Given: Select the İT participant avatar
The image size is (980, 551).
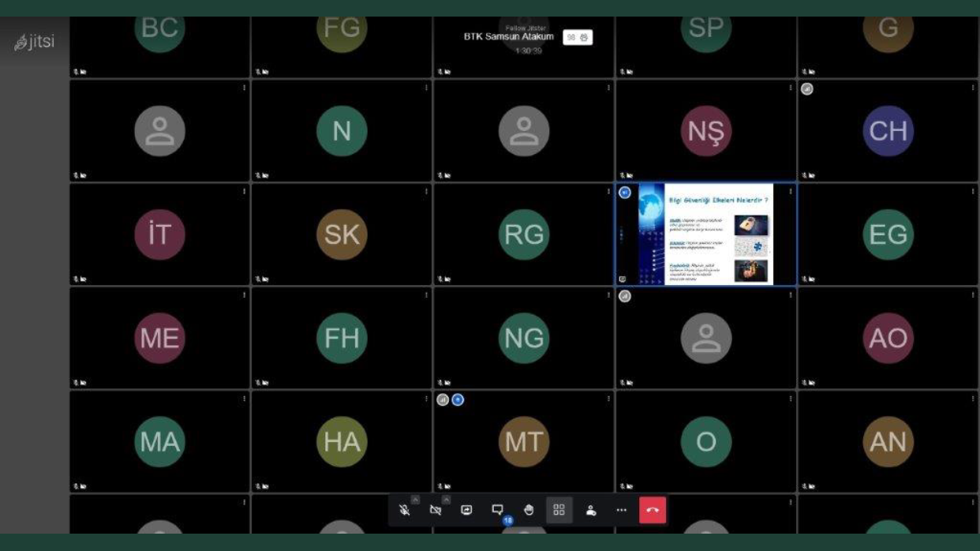Looking at the screenshot, I should (x=159, y=234).
